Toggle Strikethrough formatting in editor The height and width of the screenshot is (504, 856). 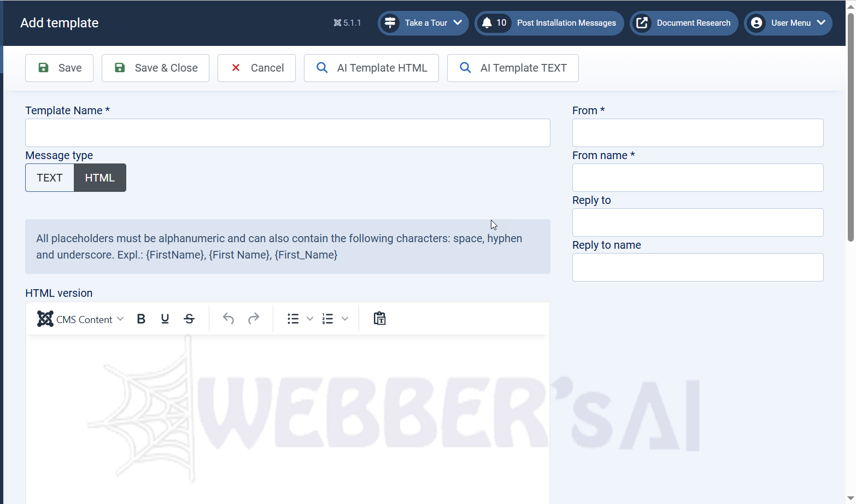(x=189, y=319)
